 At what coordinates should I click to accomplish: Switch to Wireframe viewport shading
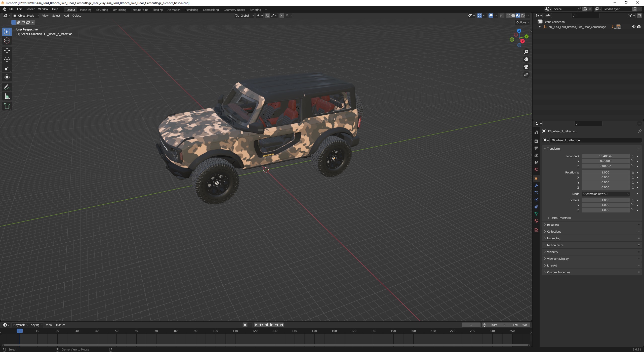[508, 16]
